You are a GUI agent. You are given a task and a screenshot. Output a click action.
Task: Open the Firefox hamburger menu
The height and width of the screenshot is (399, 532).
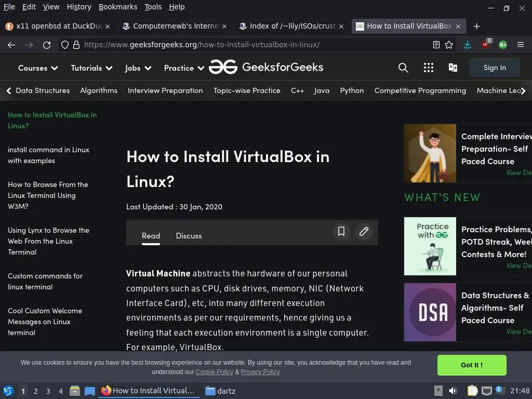pyautogui.click(x=521, y=45)
